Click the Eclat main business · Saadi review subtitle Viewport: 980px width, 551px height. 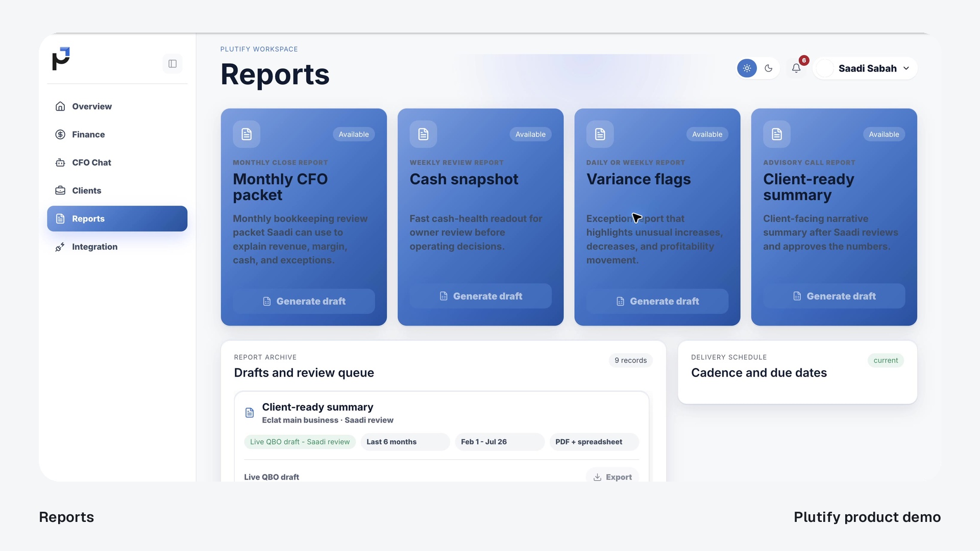click(x=328, y=420)
